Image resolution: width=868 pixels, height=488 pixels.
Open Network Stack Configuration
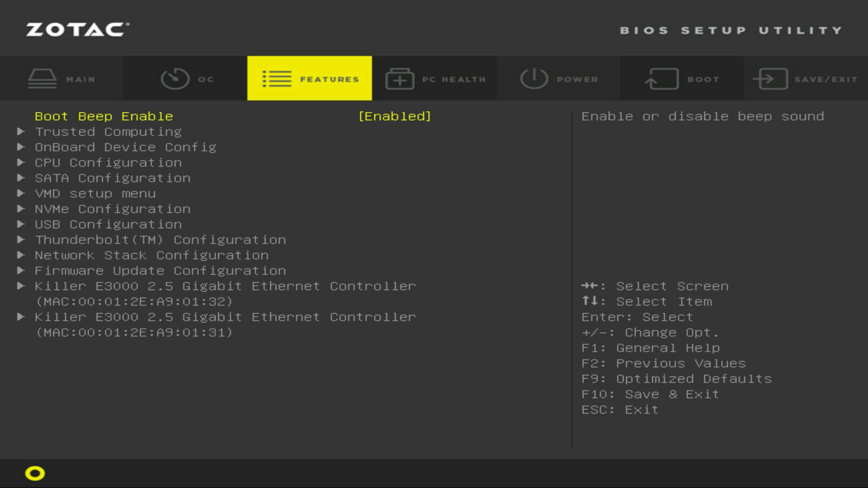151,255
